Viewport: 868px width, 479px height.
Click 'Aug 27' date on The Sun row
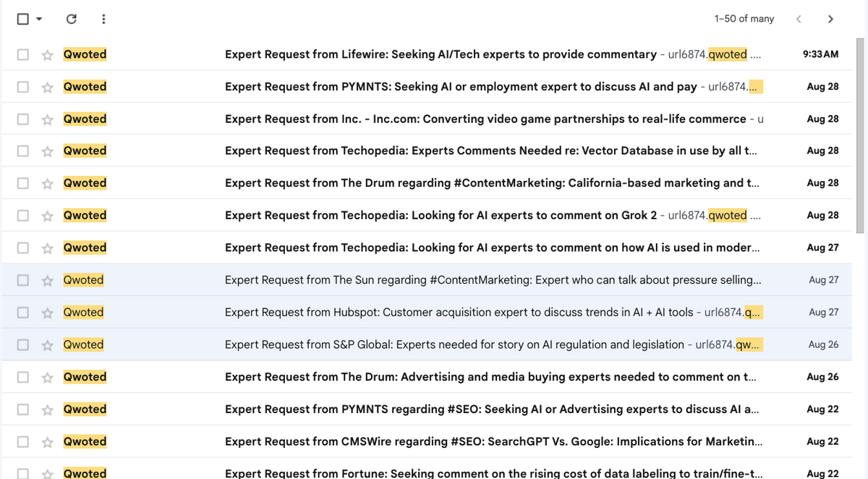(x=824, y=280)
